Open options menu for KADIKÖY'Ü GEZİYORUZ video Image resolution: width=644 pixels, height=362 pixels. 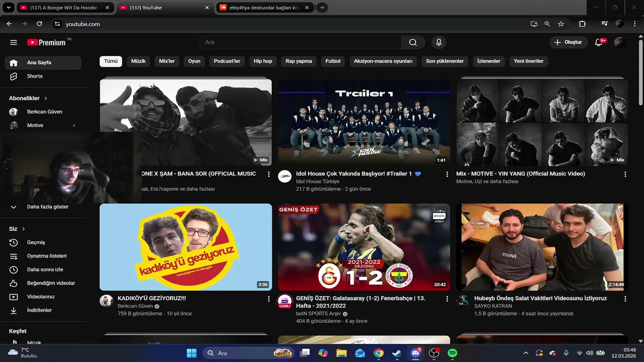269,299
